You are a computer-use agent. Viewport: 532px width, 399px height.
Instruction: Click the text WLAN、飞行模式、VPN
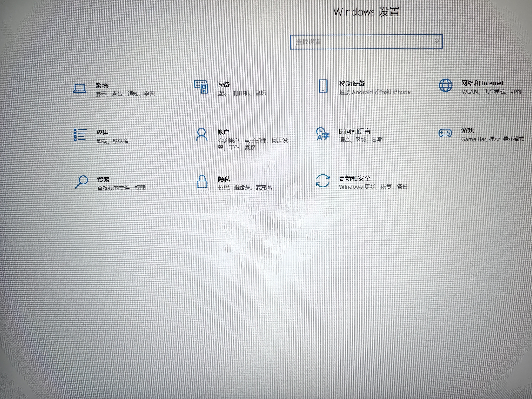(491, 92)
